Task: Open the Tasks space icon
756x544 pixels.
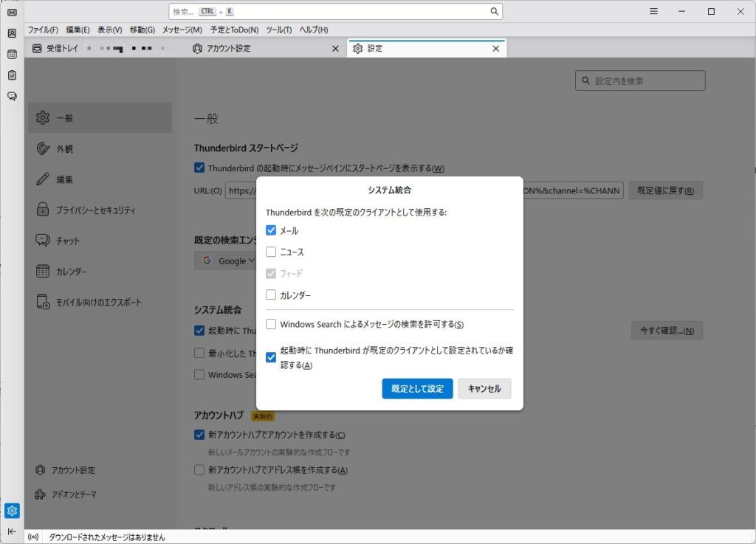Action: point(12,75)
